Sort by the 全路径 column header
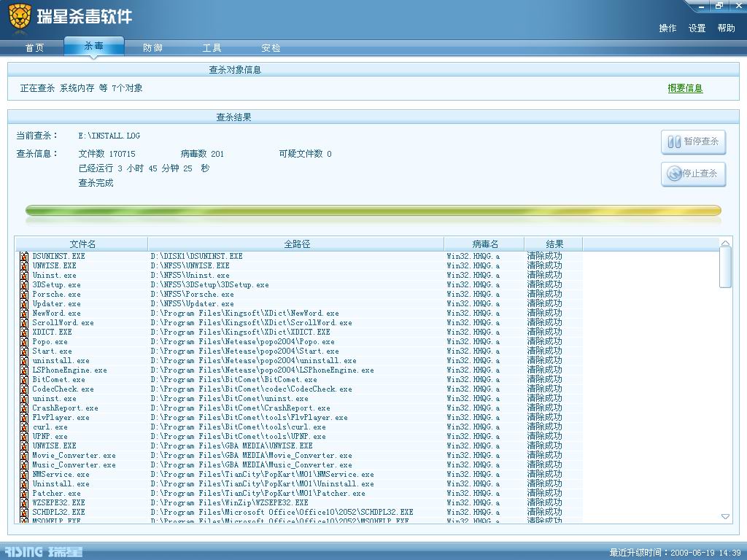This screenshot has height=560, width=747. pos(296,244)
